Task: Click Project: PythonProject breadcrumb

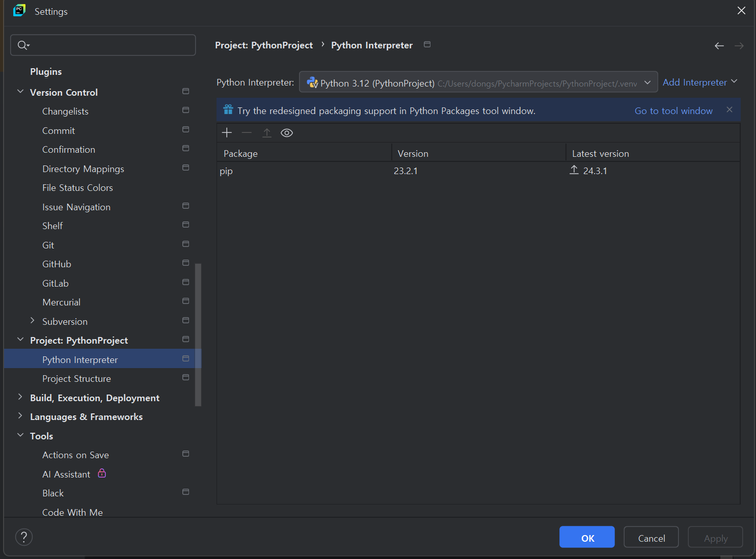Action: coord(264,45)
